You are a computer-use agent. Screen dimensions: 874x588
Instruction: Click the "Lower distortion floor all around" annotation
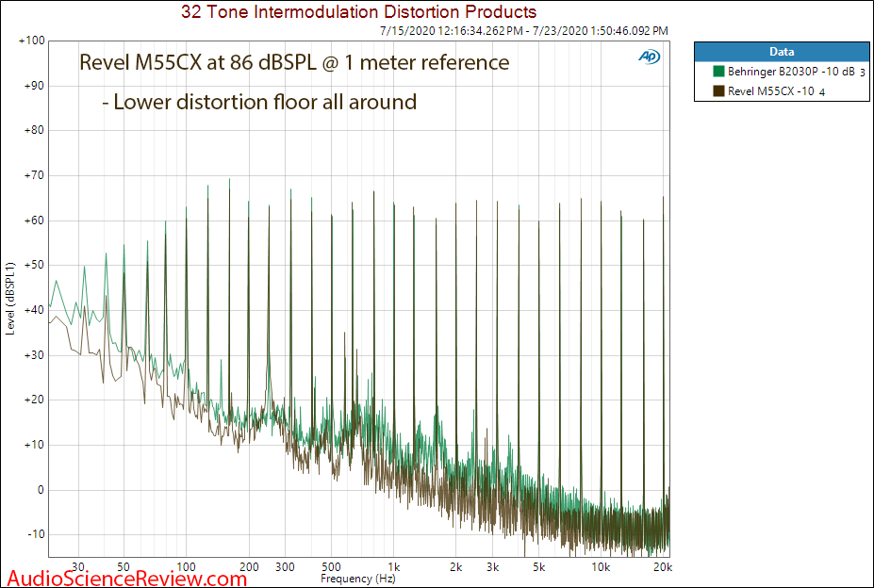tap(259, 102)
